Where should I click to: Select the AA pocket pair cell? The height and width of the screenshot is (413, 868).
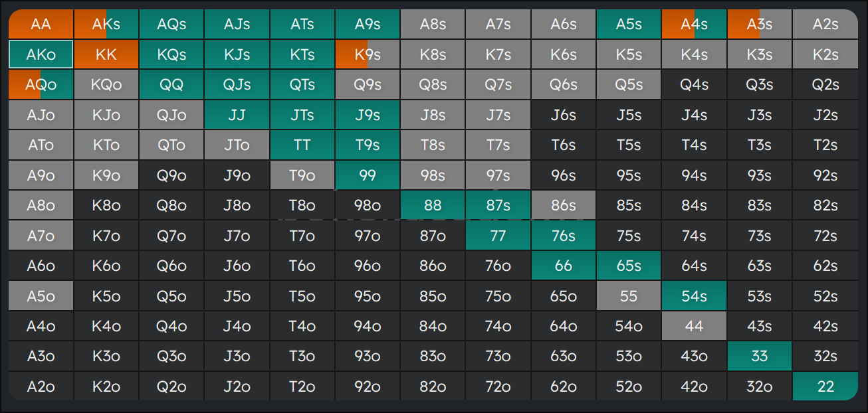tap(41, 25)
